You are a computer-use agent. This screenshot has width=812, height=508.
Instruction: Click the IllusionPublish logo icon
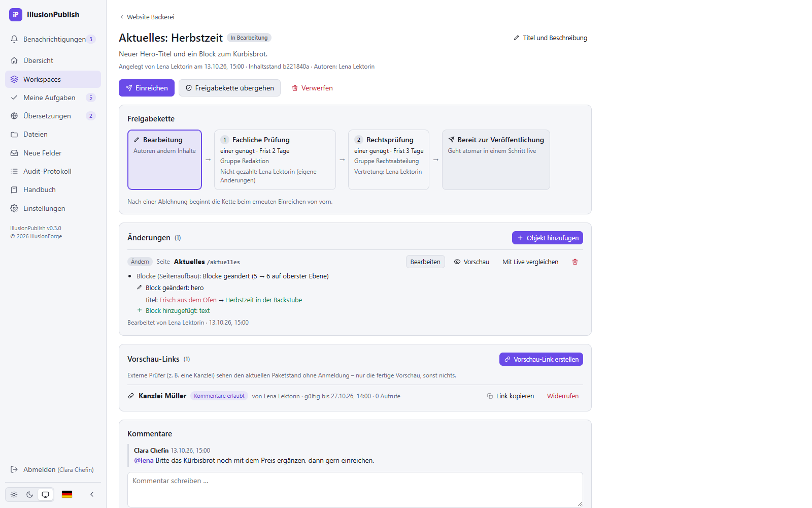16,15
